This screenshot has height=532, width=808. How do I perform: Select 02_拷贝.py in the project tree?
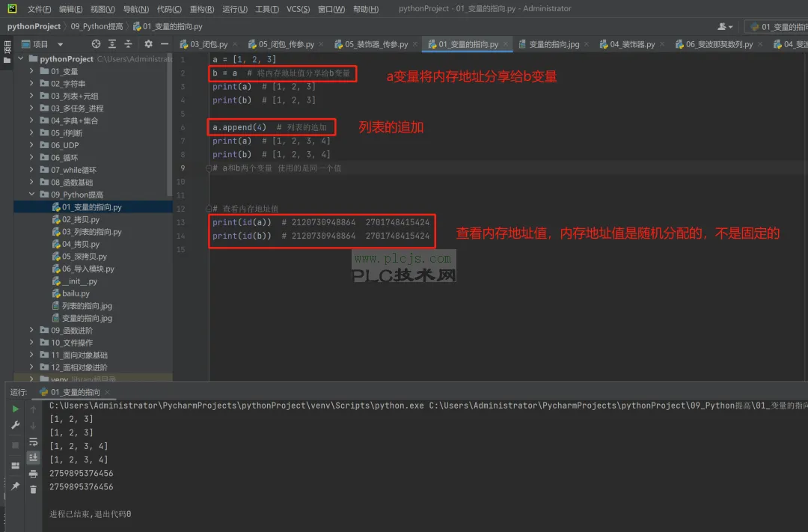coord(81,219)
